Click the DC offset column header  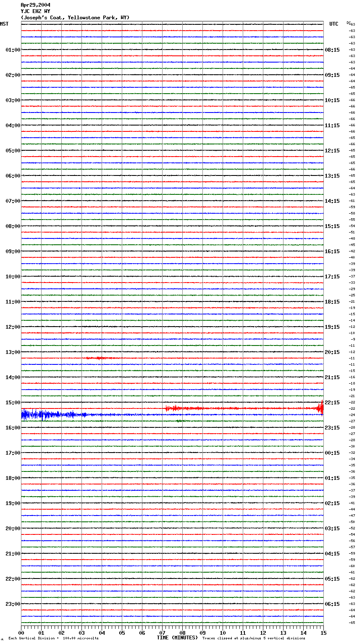click(x=349, y=23)
